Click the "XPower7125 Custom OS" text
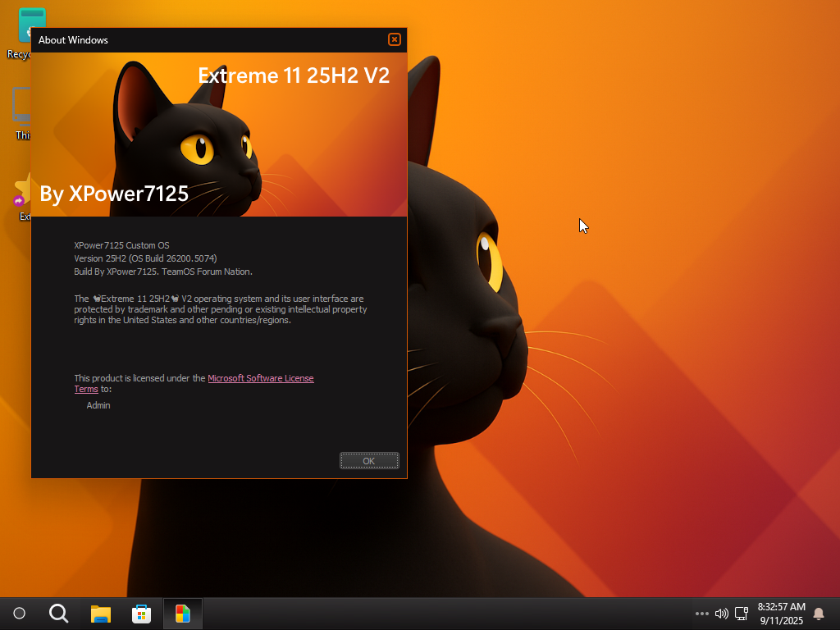Viewport: 840px width, 630px height. [x=121, y=245]
